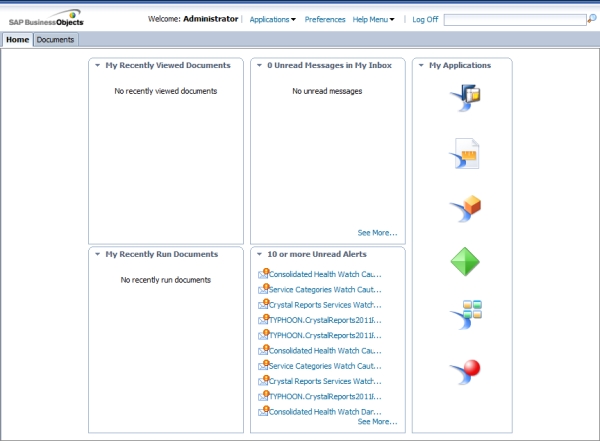This screenshot has height=443, width=600.
Task: Open the colored tiles application icon
Action: point(466,315)
